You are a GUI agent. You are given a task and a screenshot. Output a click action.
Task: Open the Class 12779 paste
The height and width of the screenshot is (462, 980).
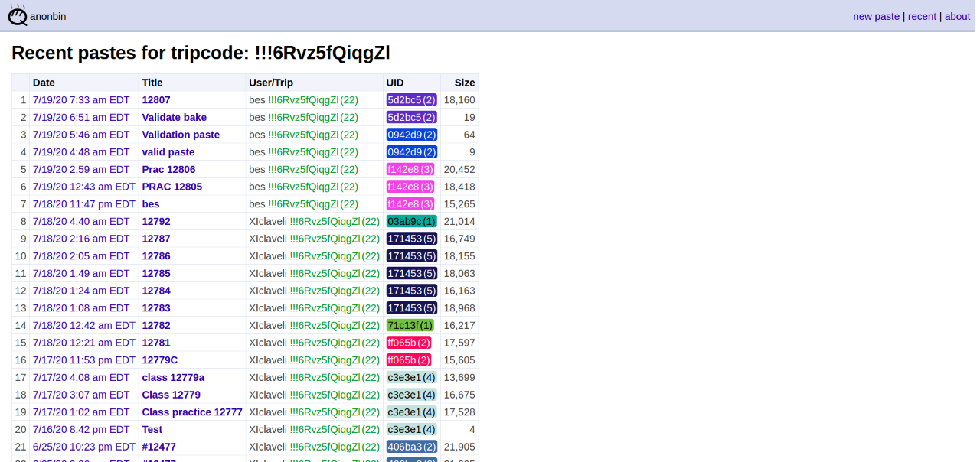click(171, 395)
